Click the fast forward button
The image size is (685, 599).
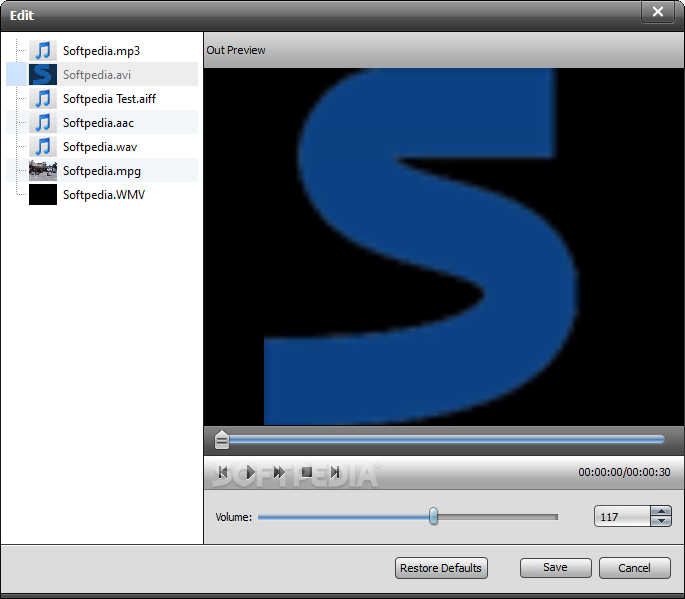279,472
